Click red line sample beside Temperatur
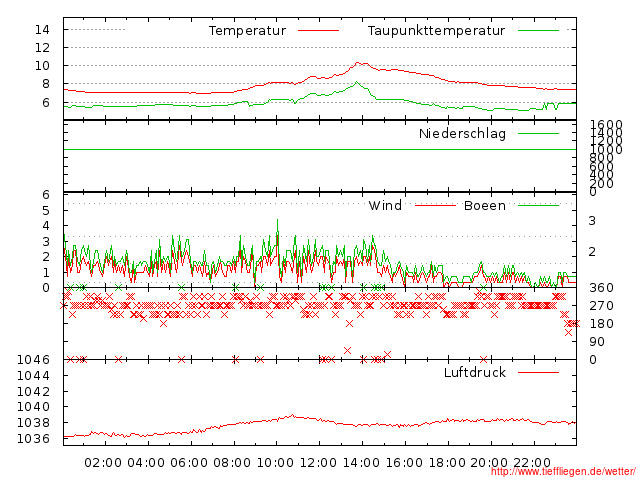The height and width of the screenshot is (480, 640). [x=319, y=31]
